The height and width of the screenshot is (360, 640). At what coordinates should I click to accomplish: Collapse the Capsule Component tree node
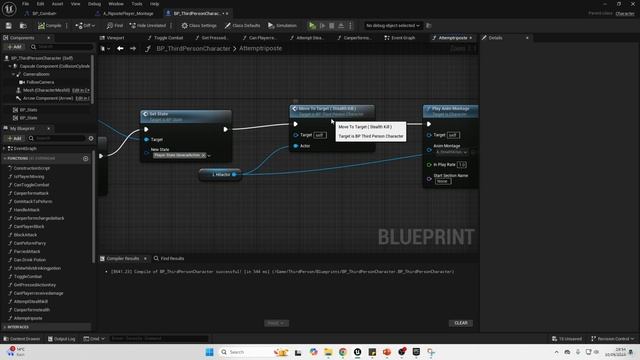10,66
